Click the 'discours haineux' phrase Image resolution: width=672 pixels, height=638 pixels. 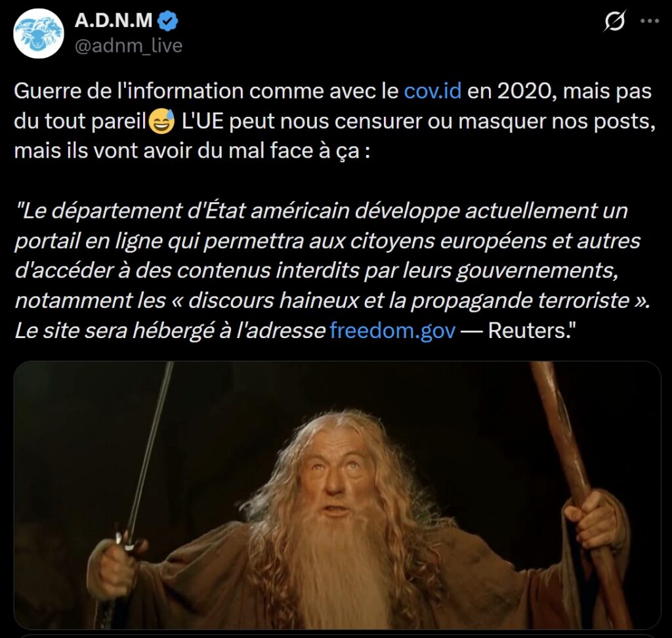tap(274, 301)
